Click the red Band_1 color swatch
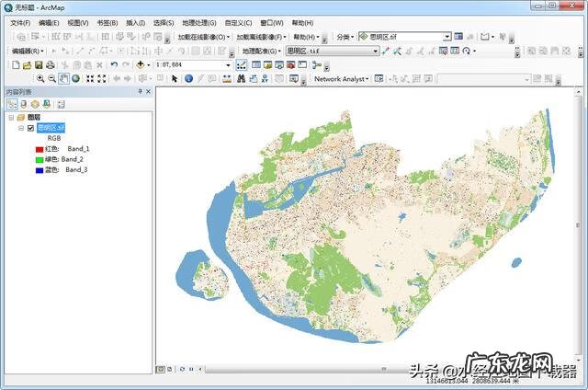This screenshot has height=390, width=588. tap(39, 148)
